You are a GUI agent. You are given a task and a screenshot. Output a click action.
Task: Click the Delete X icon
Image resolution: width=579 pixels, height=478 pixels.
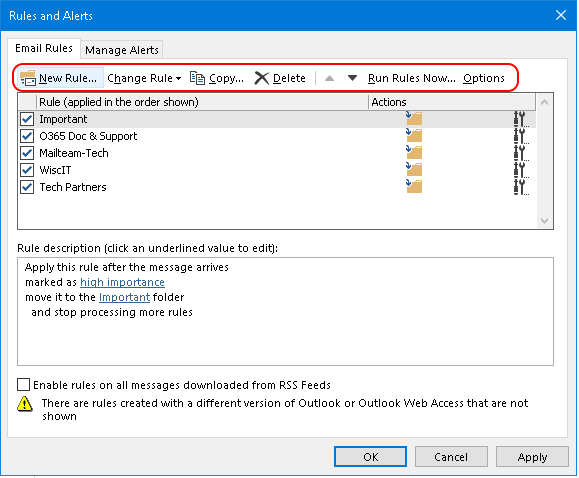point(262,78)
